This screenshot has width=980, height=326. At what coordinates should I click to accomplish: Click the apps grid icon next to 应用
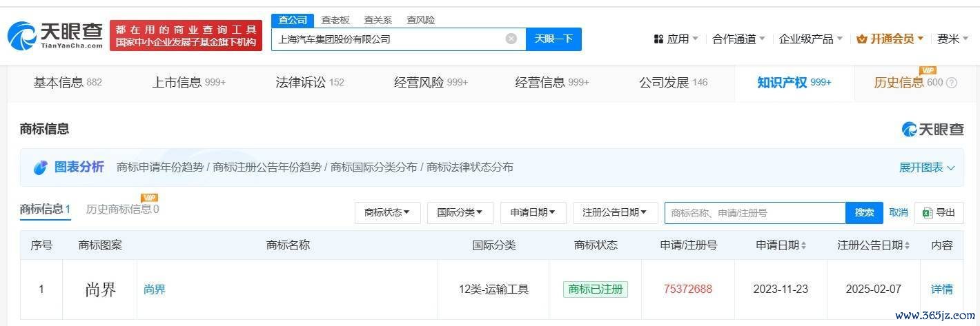click(x=658, y=39)
